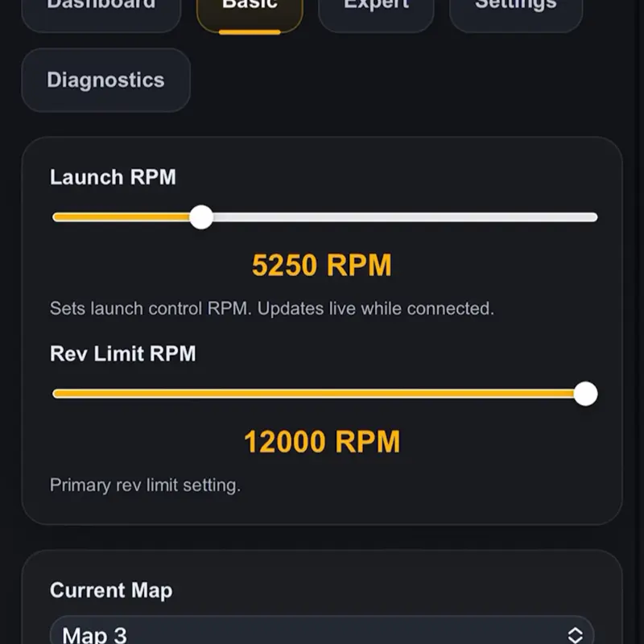The height and width of the screenshot is (644, 644).
Task: Click the unfilled white Launch RPM track
Action: [402, 217]
